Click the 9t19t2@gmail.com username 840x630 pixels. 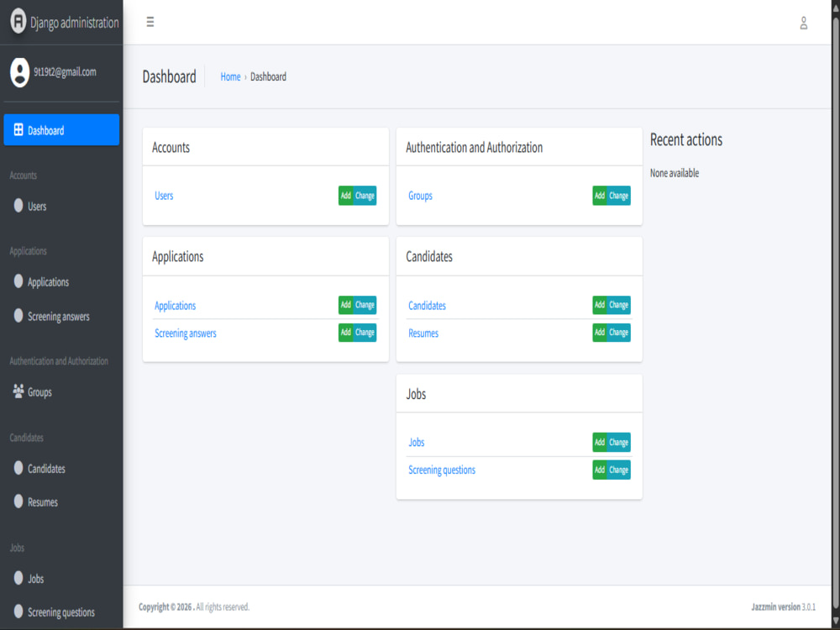[65, 71]
